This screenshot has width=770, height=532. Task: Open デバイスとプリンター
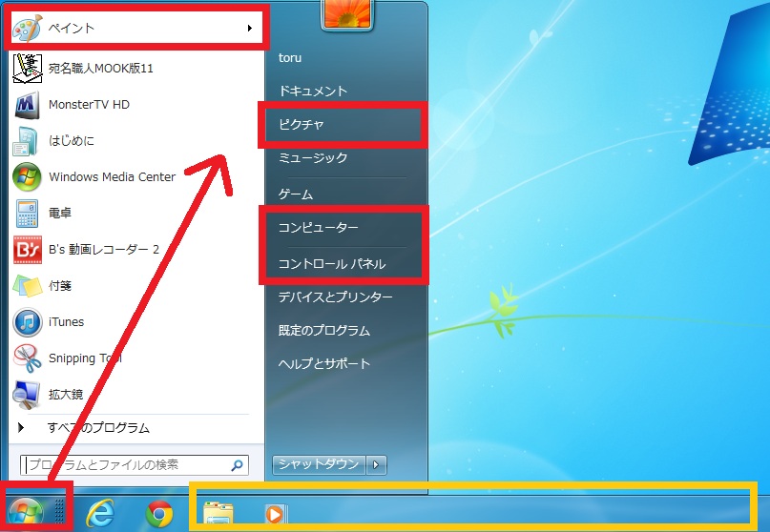[x=336, y=297]
